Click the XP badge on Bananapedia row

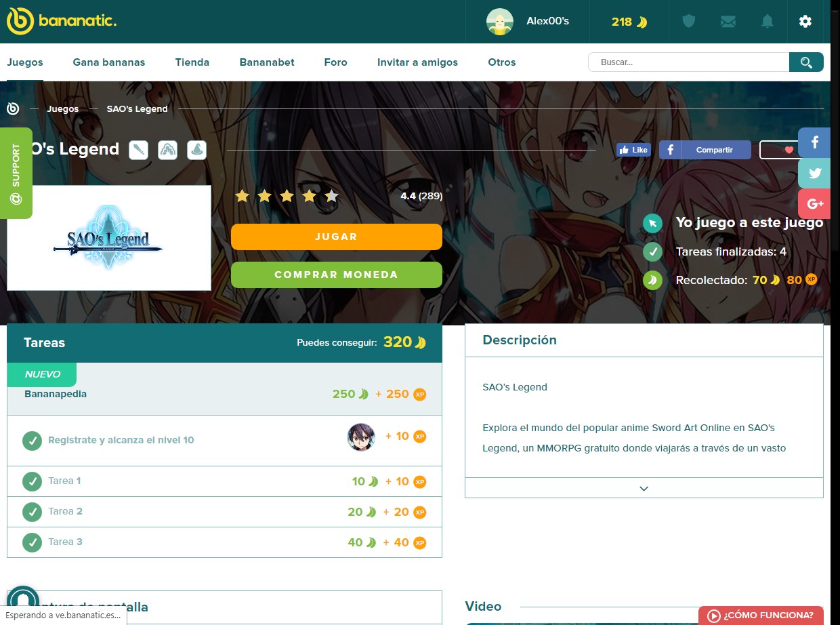[x=420, y=395]
